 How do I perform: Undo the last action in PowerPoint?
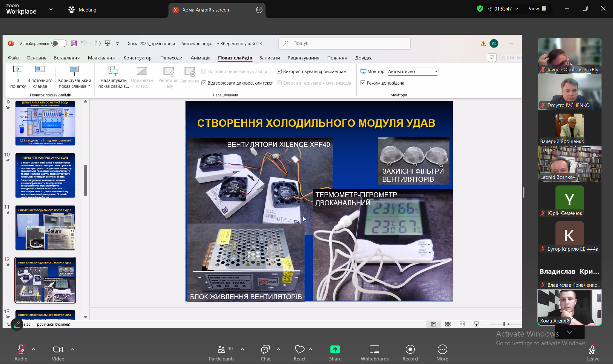pos(84,43)
